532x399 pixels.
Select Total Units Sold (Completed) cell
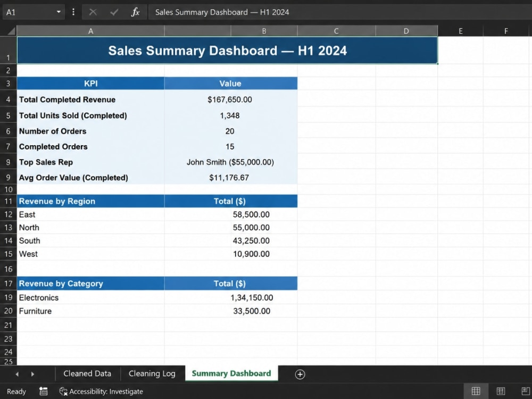click(x=90, y=115)
